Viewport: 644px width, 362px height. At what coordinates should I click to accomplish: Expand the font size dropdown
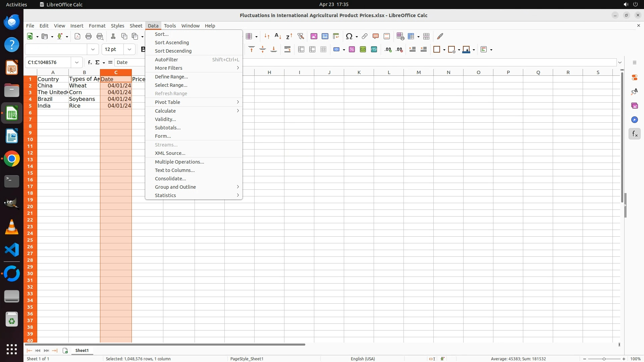tap(129, 50)
